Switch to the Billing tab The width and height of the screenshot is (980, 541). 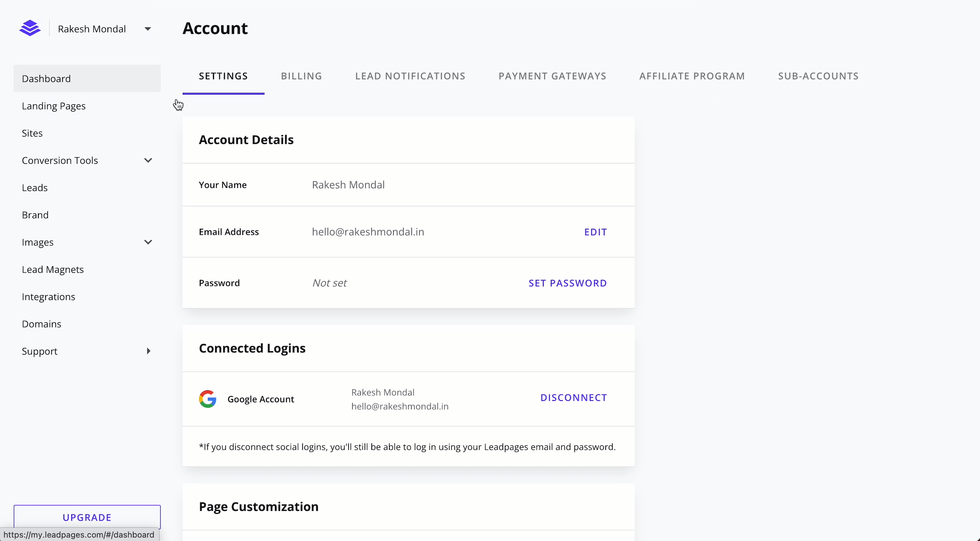pyautogui.click(x=301, y=76)
